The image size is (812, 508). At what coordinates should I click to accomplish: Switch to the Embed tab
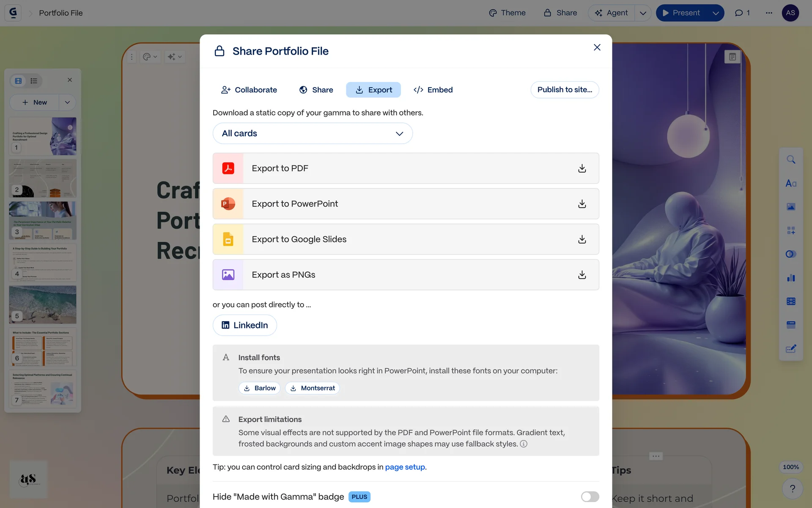pos(433,90)
